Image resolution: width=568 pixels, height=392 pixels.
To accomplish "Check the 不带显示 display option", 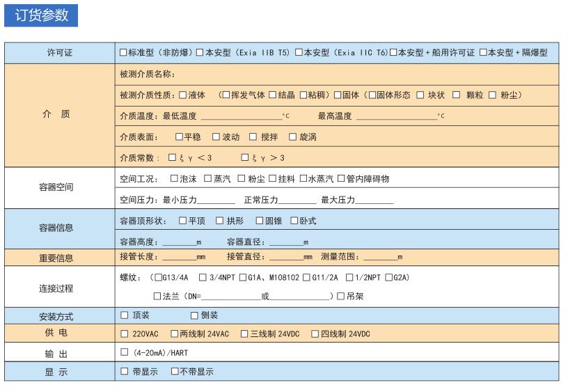I will click(175, 372).
